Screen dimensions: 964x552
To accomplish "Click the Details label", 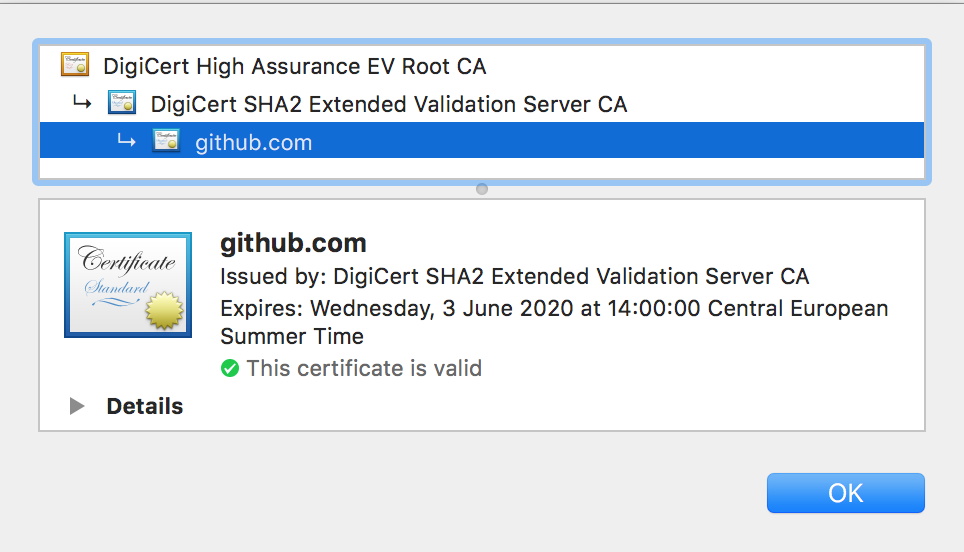I will 144,406.
